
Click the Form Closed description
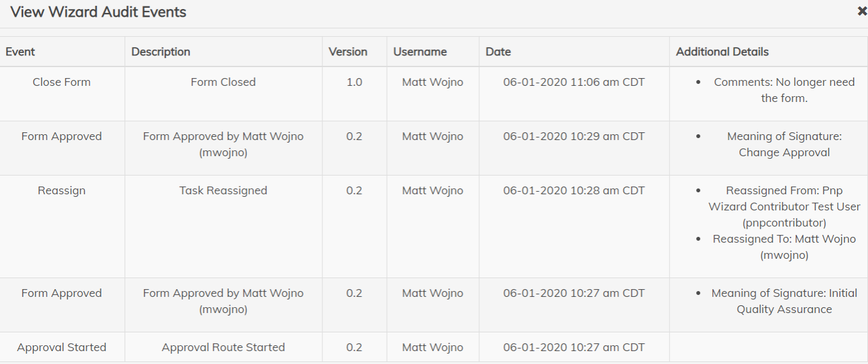tap(223, 82)
